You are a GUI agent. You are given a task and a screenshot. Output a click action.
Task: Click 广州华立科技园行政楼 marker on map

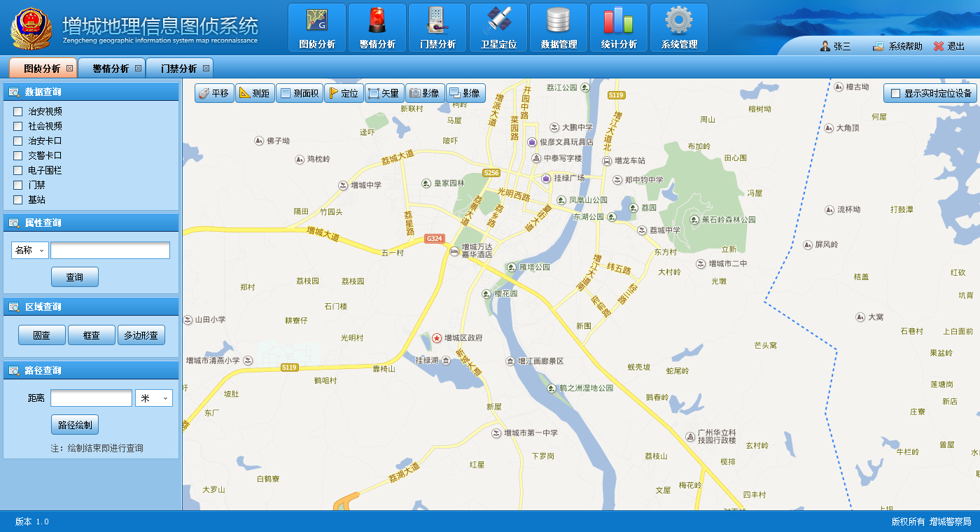(690, 436)
